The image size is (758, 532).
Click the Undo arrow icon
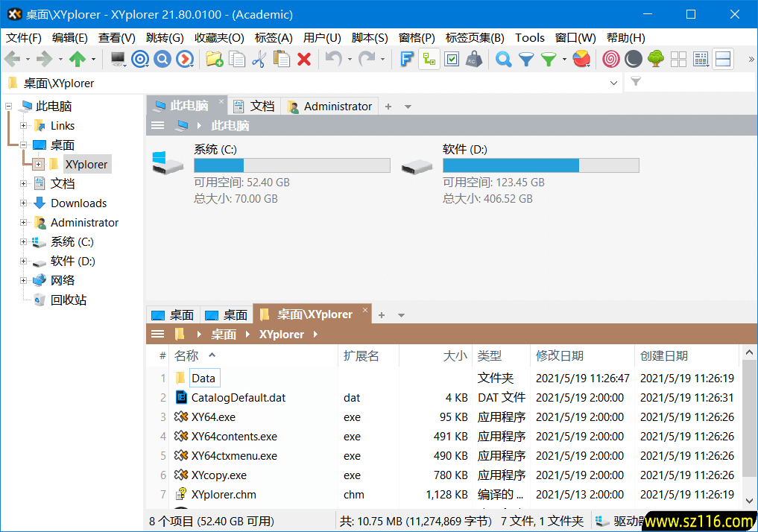tap(333, 60)
